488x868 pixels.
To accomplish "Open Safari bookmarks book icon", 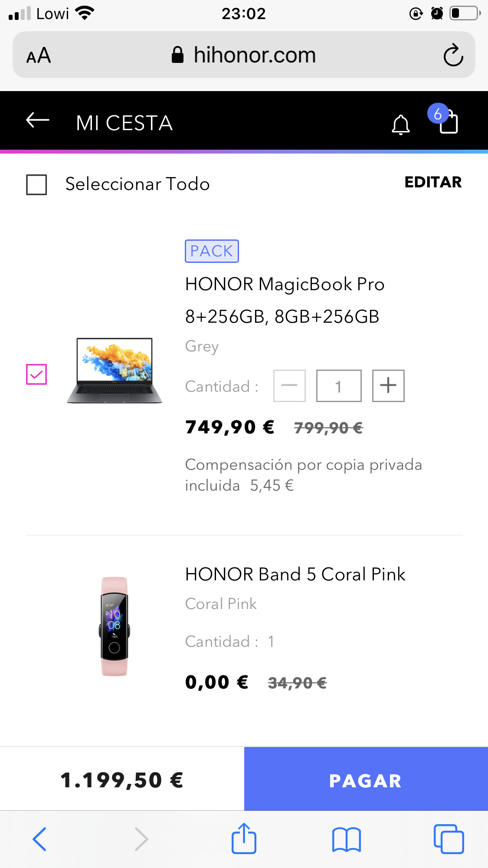I will tap(346, 839).
